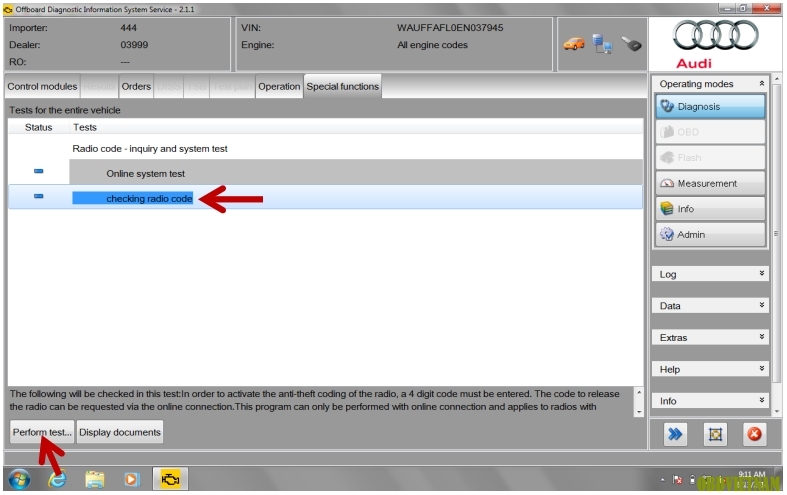Select Online system test row
Viewport: 787px width, 495px height.
pyautogui.click(x=325, y=173)
